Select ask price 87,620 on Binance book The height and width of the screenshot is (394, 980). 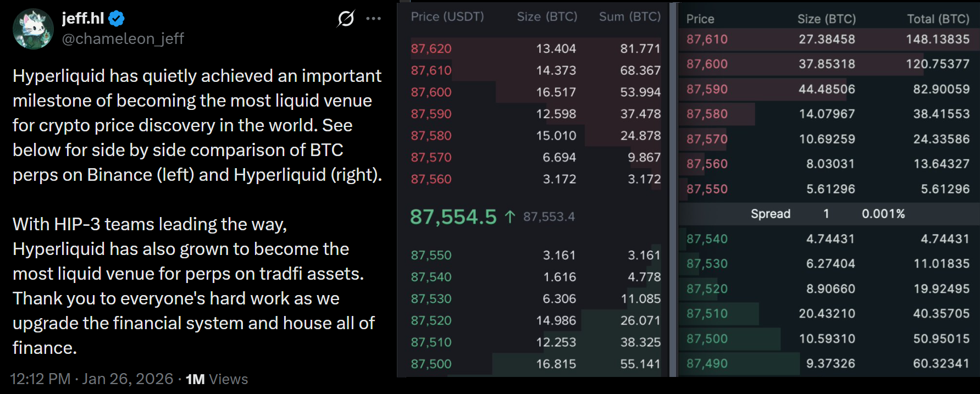431,48
